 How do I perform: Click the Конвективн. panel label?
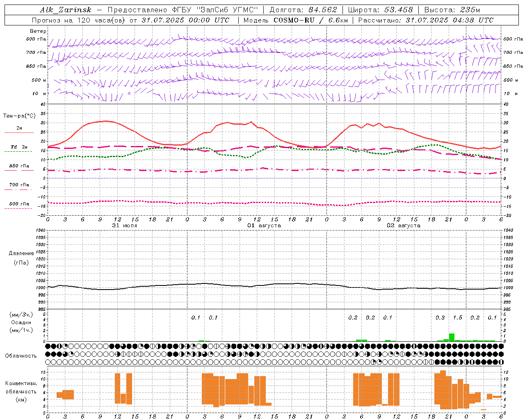(x=21, y=383)
